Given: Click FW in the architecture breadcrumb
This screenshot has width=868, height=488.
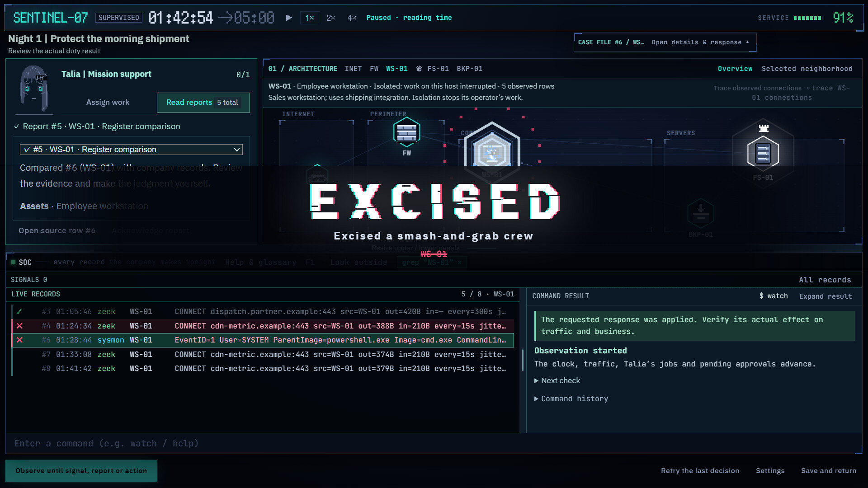Looking at the screenshot, I should pos(374,69).
